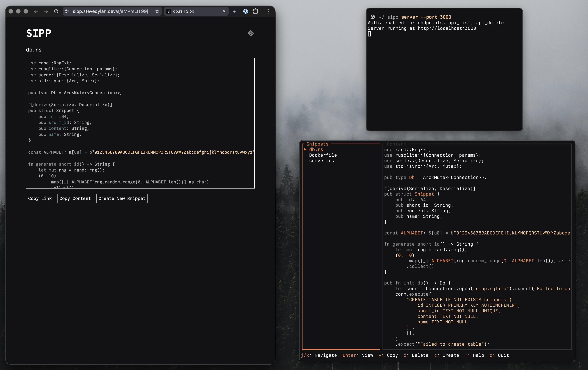The height and width of the screenshot is (370, 588).
Task: Click the URL address bar field
Action: pyautogui.click(x=110, y=11)
